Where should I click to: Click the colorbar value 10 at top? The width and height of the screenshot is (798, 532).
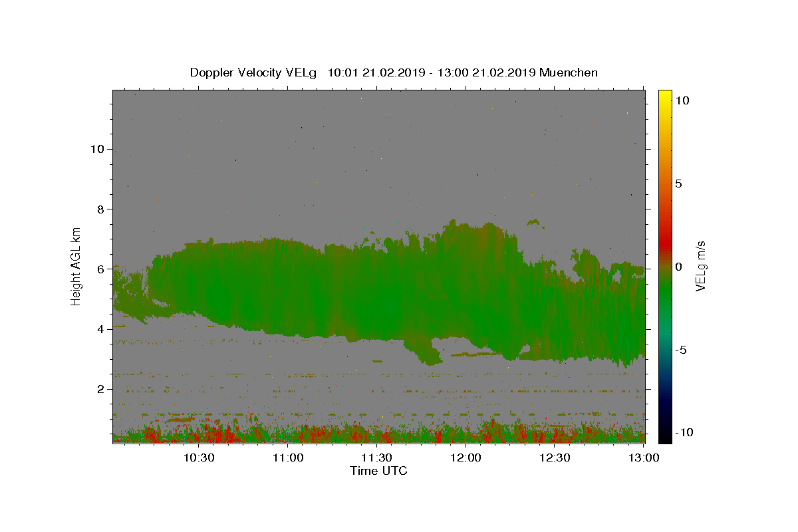682,100
